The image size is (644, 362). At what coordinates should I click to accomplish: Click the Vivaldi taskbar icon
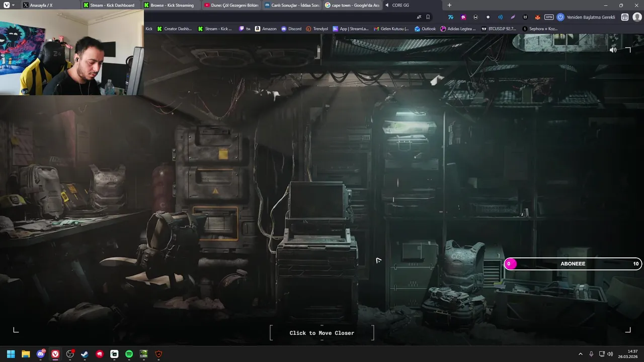click(x=55, y=354)
